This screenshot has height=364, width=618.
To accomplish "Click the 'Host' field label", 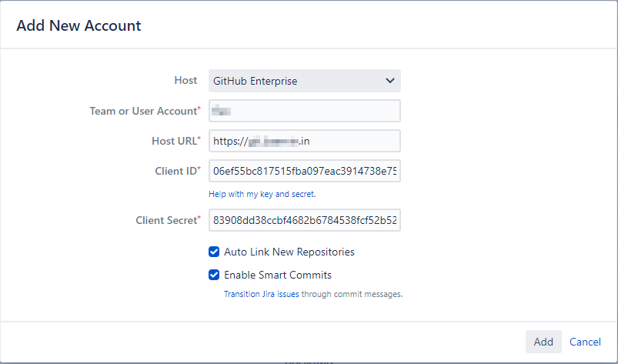I will tap(185, 80).
